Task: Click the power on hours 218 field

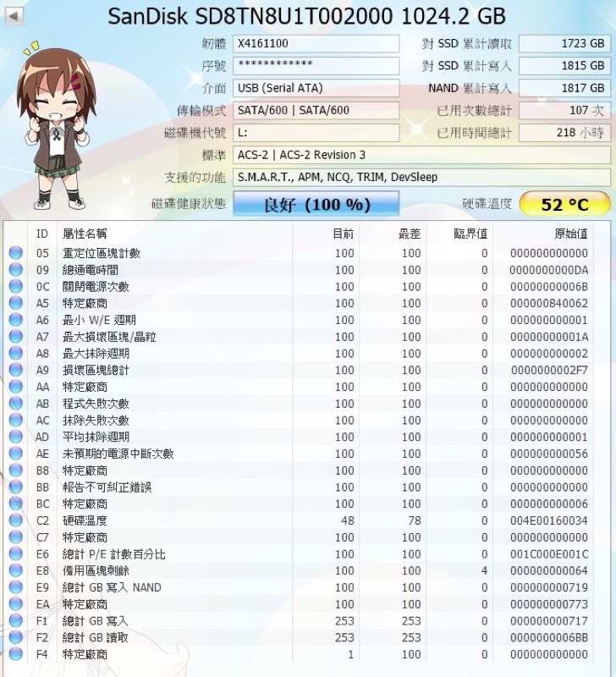Action: point(564,133)
